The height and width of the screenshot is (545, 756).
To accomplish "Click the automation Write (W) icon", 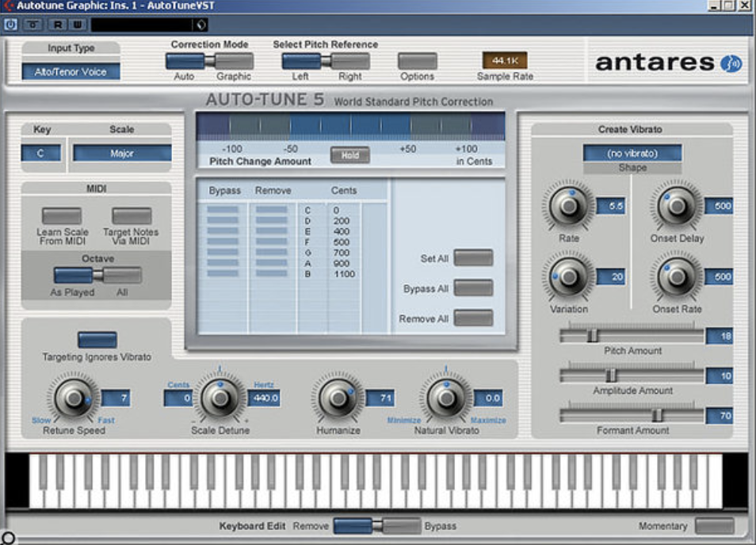I will point(77,24).
